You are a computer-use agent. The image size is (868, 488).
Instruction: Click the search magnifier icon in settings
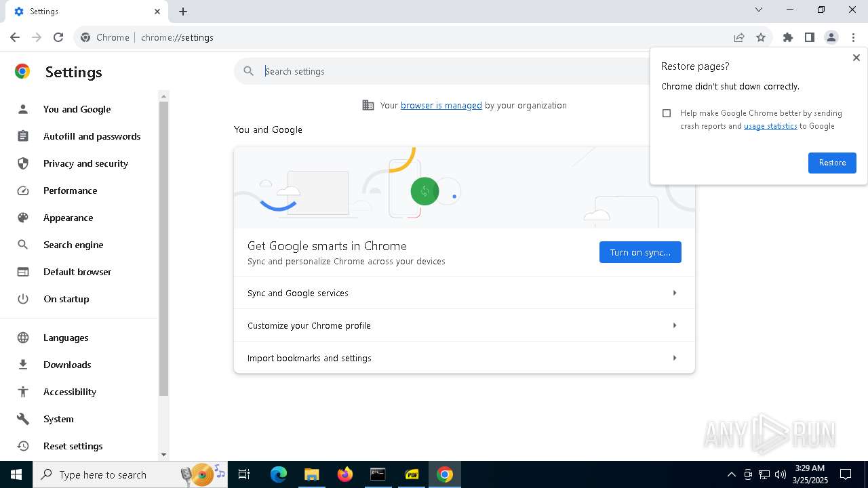[x=249, y=71]
